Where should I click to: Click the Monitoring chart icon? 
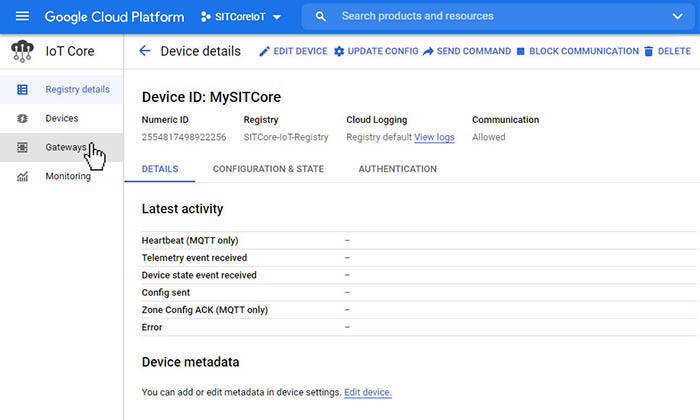point(22,177)
